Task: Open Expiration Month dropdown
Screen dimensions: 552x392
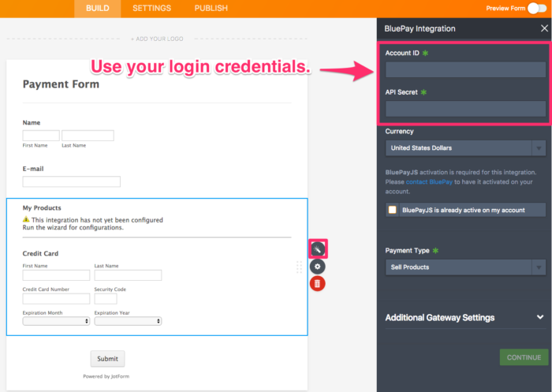Action: pyautogui.click(x=56, y=321)
